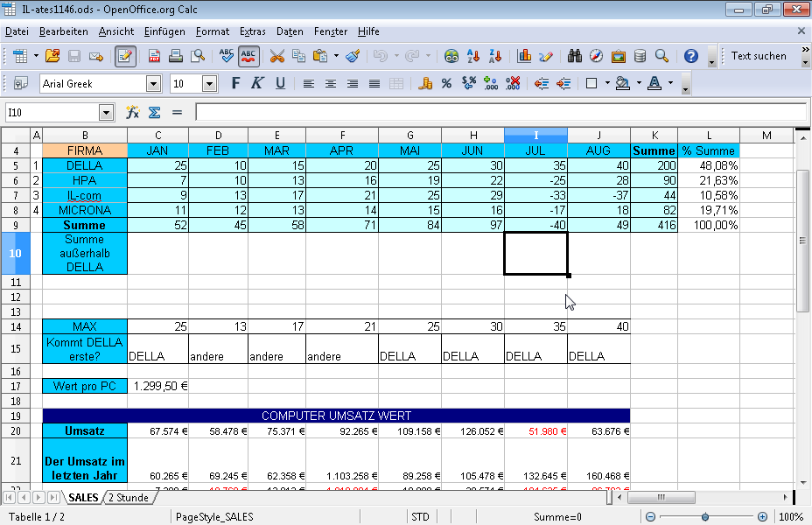The height and width of the screenshot is (525, 812).
Task: Open the Einfügen menu
Action: 164,31
